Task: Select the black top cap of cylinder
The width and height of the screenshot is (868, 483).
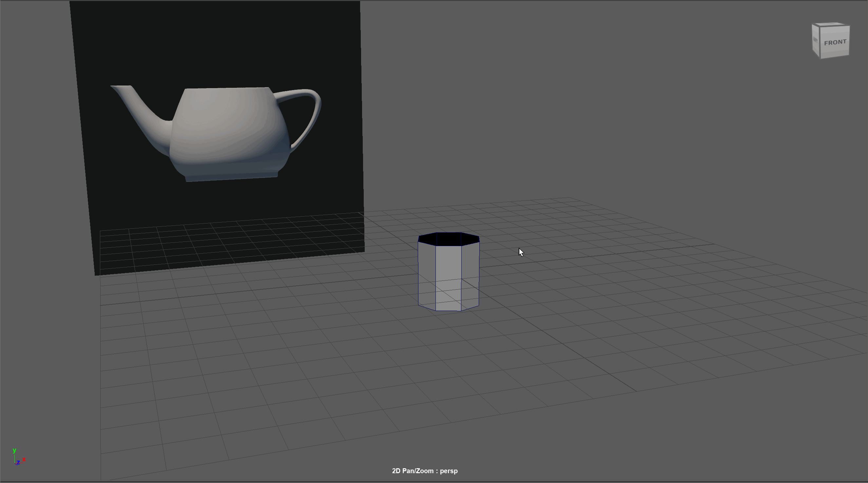Action: point(449,239)
